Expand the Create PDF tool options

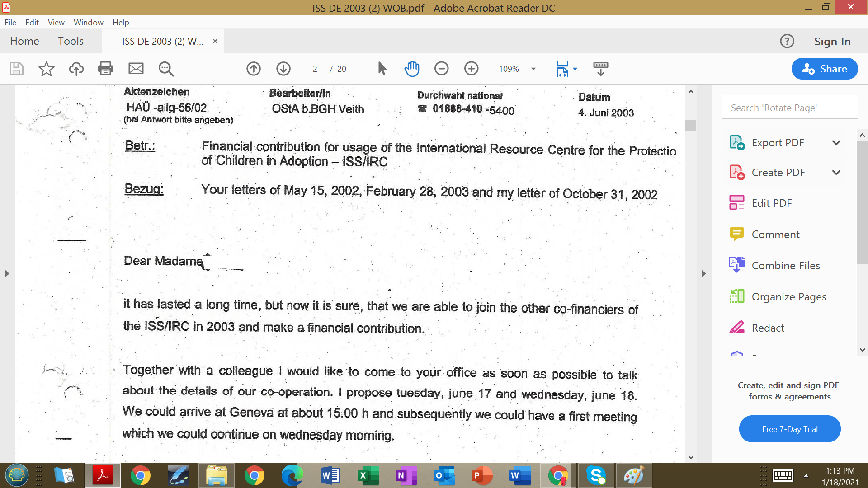836,173
